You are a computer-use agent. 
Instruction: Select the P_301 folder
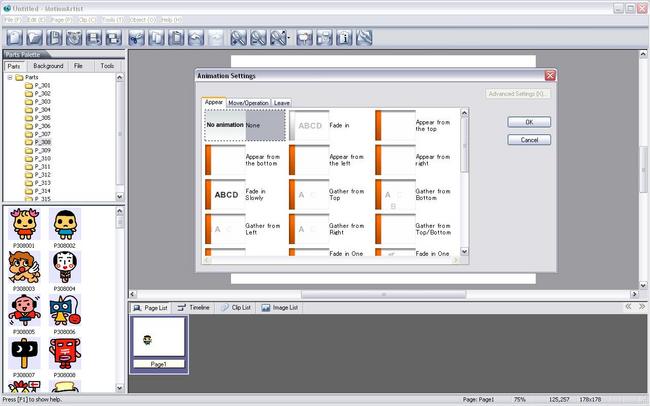click(38, 85)
